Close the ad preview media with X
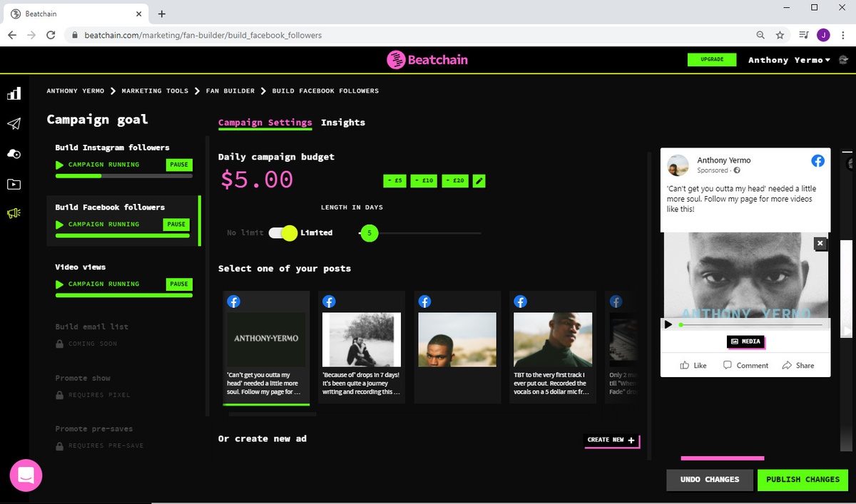The image size is (856, 504). tap(820, 243)
